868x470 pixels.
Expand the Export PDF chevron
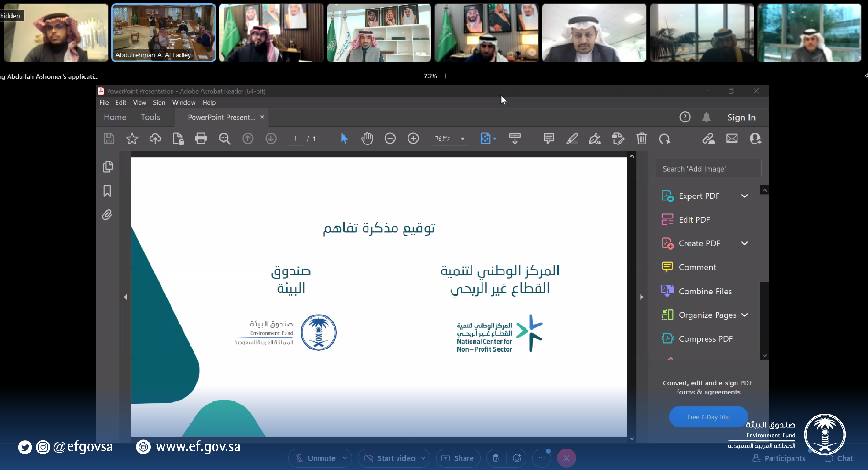(x=745, y=196)
